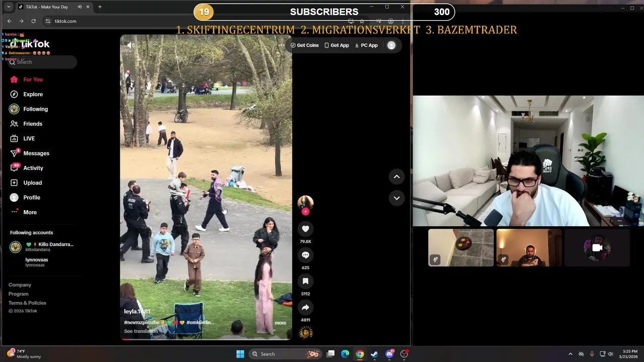
Task: Open Discord from the taskbar
Action: tap(389, 354)
